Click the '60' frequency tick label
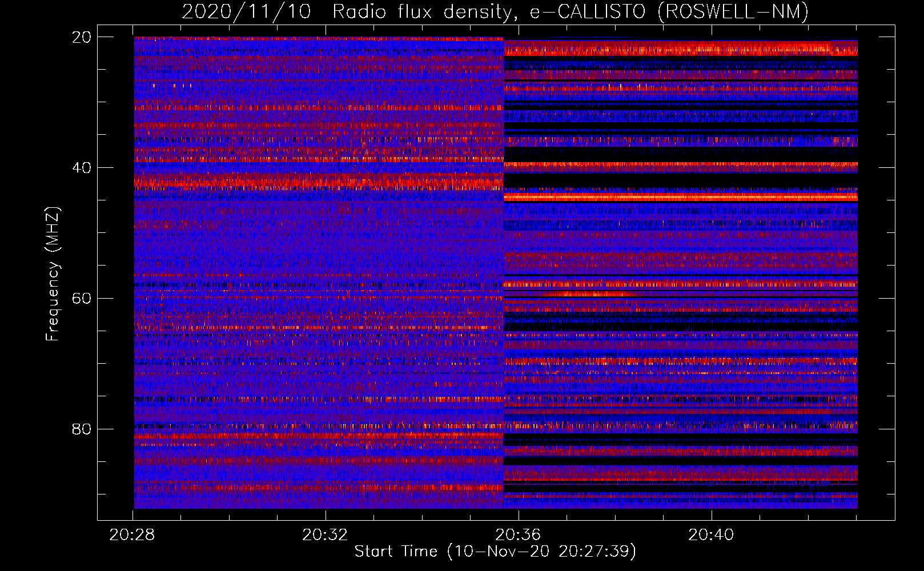Image resolution: width=924 pixels, height=571 pixels. coord(81,299)
